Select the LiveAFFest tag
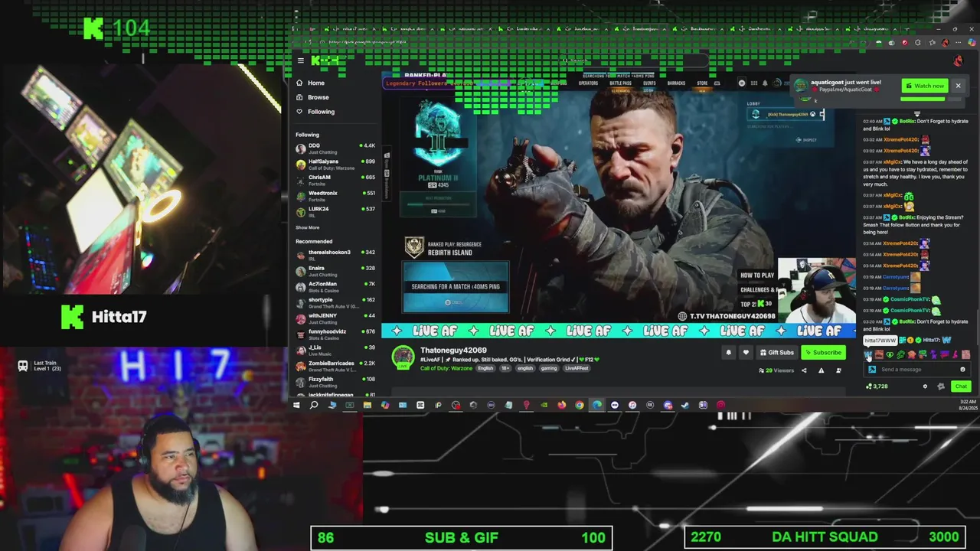This screenshot has width=980, height=551. pyautogui.click(x=577, y=368)
